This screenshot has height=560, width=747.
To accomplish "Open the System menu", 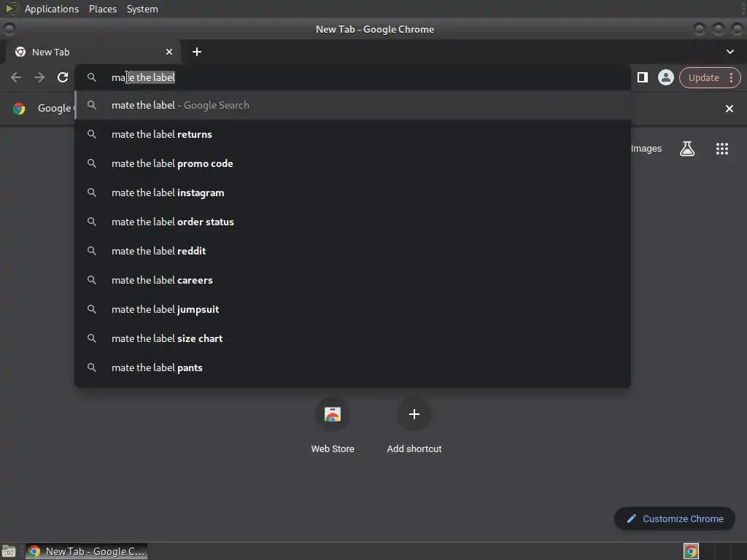I will click(142, 9).
